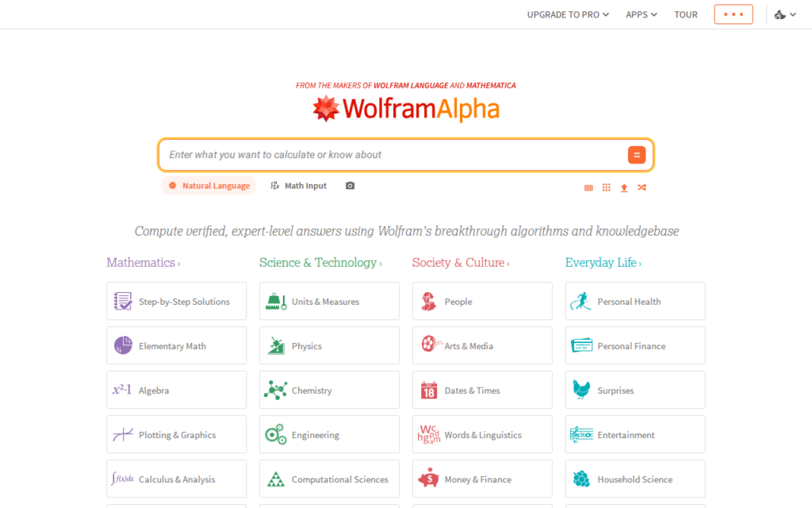Click the Surprises chicken icon
The height and width of the screenshot is (508, 812).
tap(581, 389)
